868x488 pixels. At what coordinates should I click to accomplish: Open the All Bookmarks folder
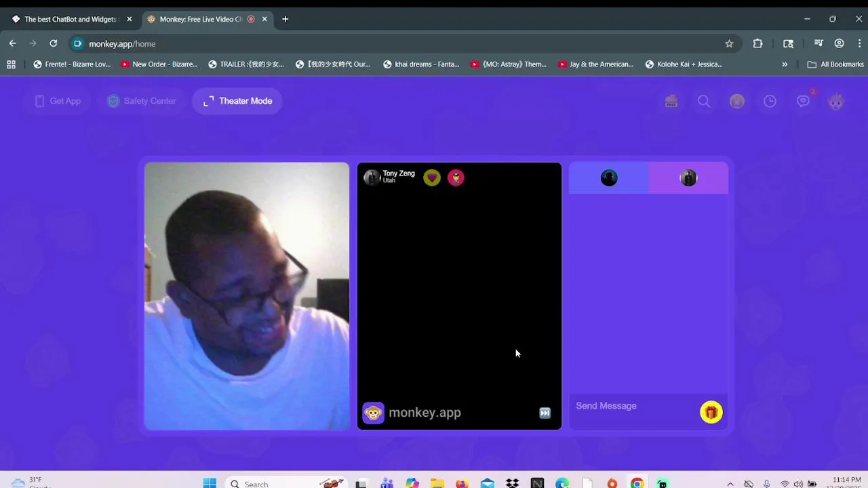(x=835, y=64)
